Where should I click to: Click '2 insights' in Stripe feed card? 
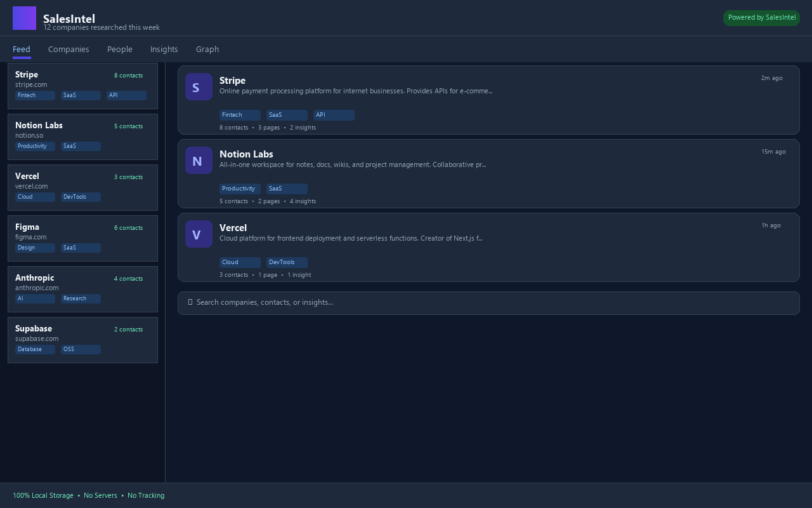[303, 128]
